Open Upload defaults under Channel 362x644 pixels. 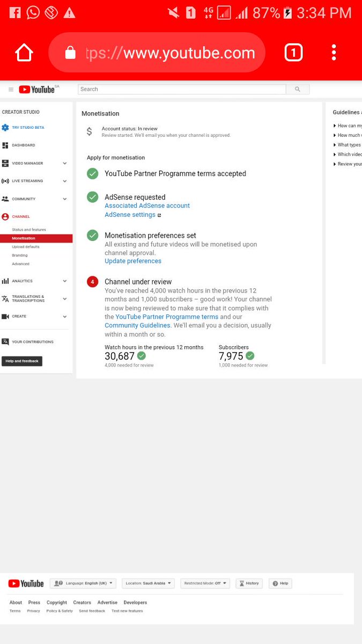pos(26,247)
